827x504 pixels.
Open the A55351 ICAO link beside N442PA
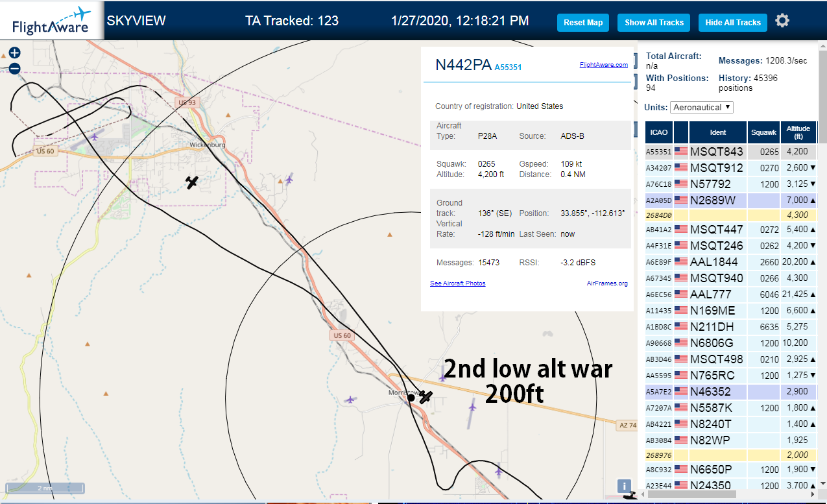pyautogui.click(x=508, y=67)
